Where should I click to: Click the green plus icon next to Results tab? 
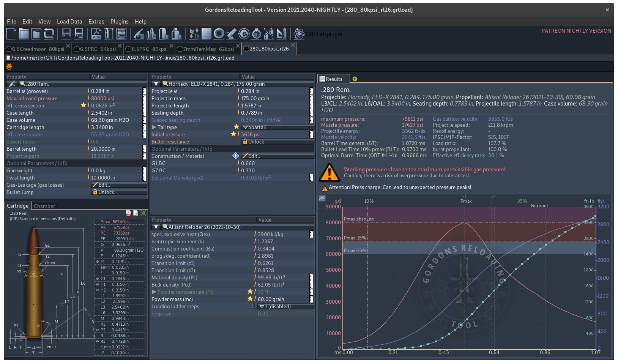(x=355, y=79)
